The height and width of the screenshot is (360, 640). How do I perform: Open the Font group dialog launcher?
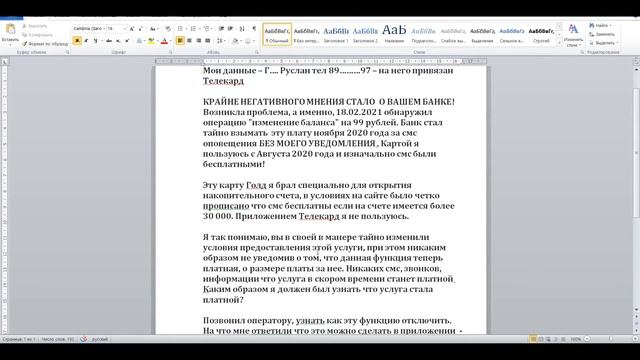(x=170, y=52)
